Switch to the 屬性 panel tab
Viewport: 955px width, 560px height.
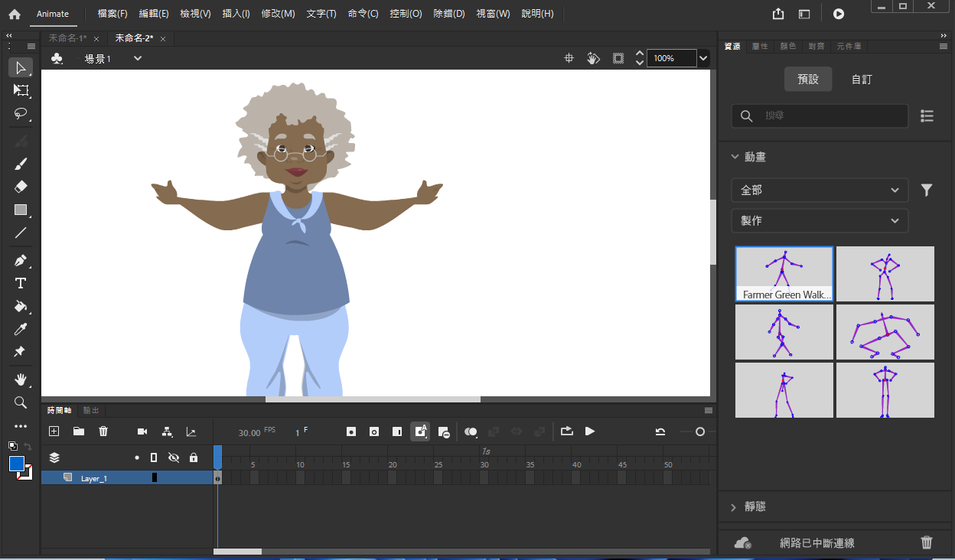pyautogui.click(x=759, y=46)
